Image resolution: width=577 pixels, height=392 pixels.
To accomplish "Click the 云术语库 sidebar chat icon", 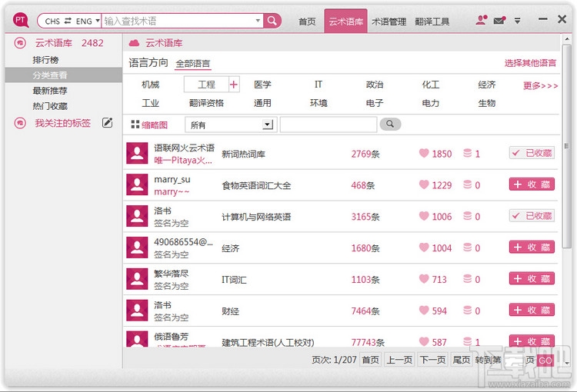I will pos(20,43).
